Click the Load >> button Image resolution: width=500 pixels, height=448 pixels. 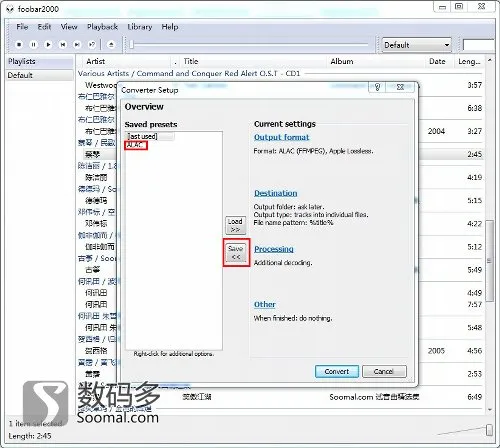(236, 225)
